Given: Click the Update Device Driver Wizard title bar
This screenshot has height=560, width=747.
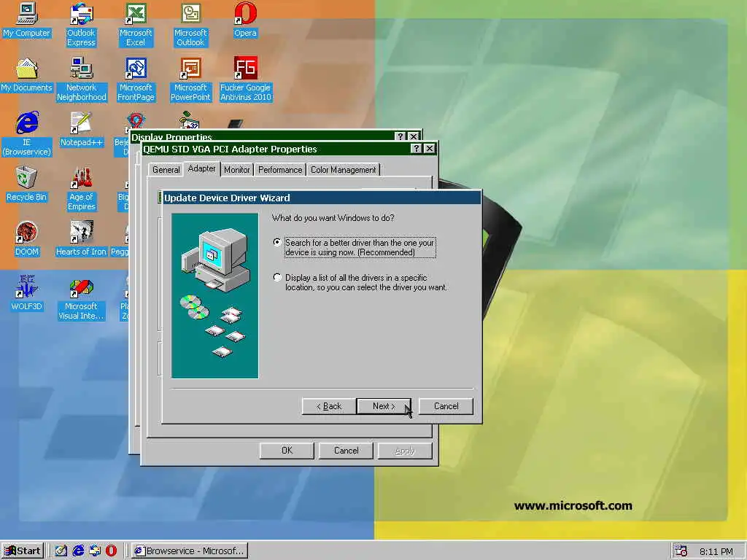Looking at the screenshot, I should pyautogui.click(x=321, y=198).
